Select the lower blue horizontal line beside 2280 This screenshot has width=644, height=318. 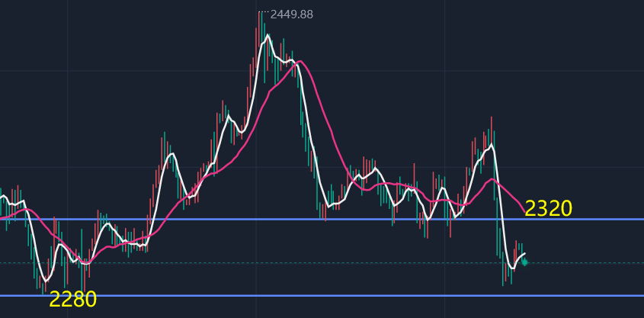[x=322, y=295]
